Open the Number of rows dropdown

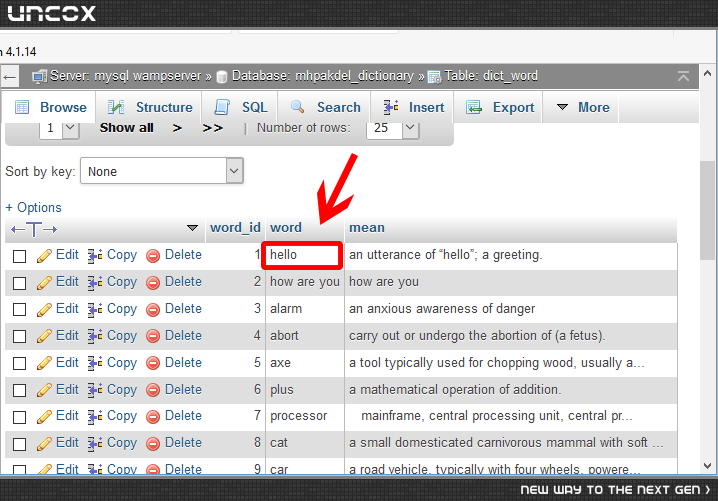pos(393,128)
